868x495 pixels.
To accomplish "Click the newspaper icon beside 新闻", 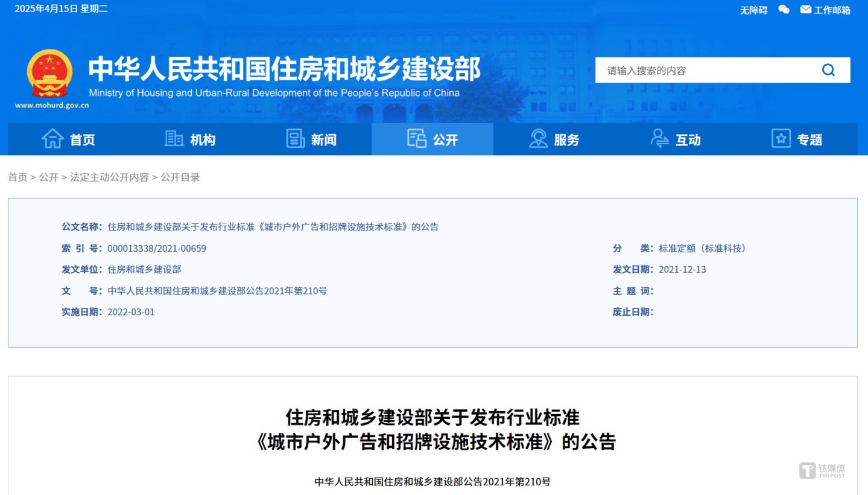I will coord(295,139).
